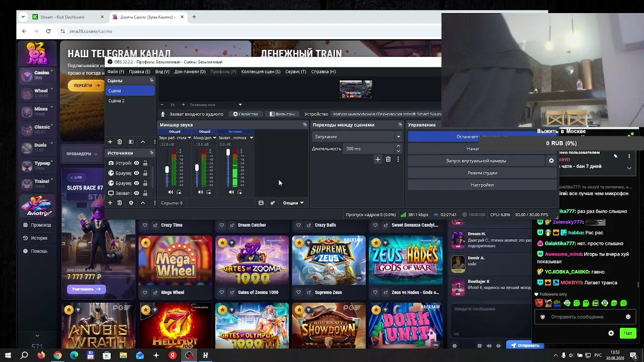Open the browser tab search dropdown

tap(23, 17)
